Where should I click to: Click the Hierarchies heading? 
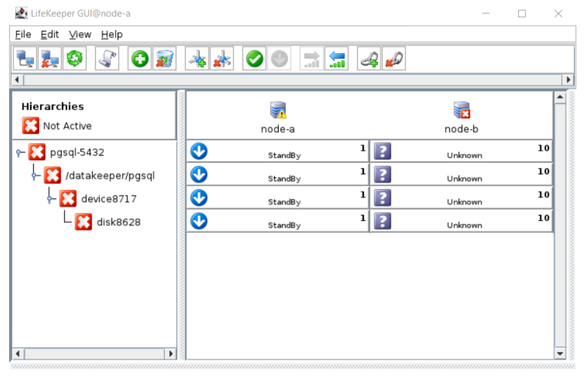point(53,106)
